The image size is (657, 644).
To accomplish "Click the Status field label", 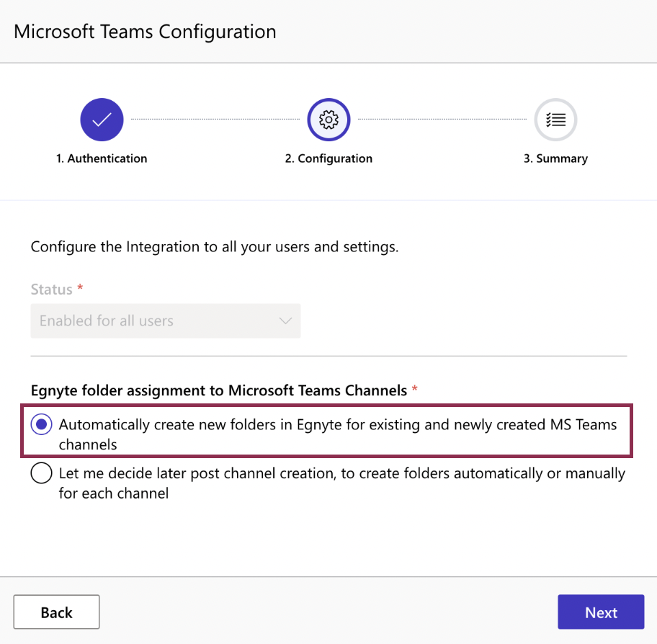I will tap(52, 290).
